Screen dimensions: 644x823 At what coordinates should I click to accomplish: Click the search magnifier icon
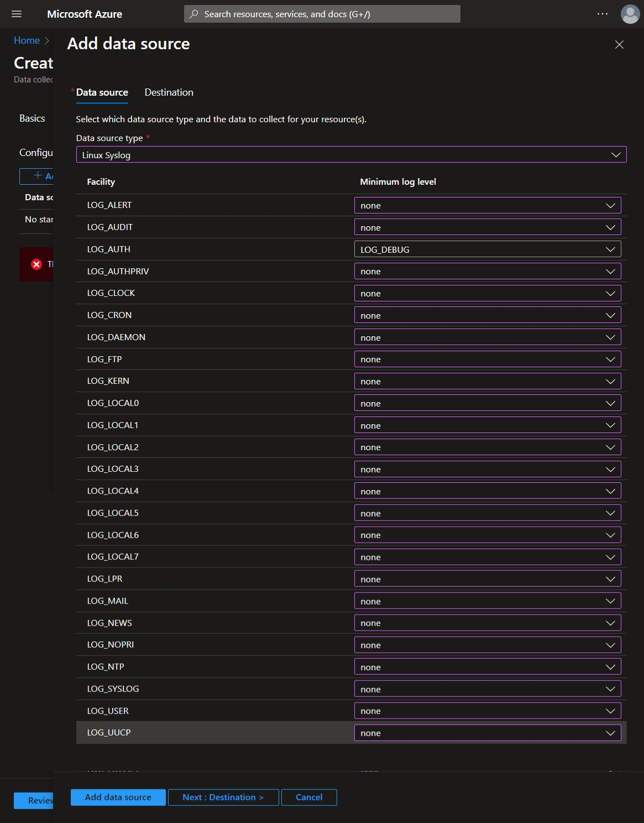[194, 14]
